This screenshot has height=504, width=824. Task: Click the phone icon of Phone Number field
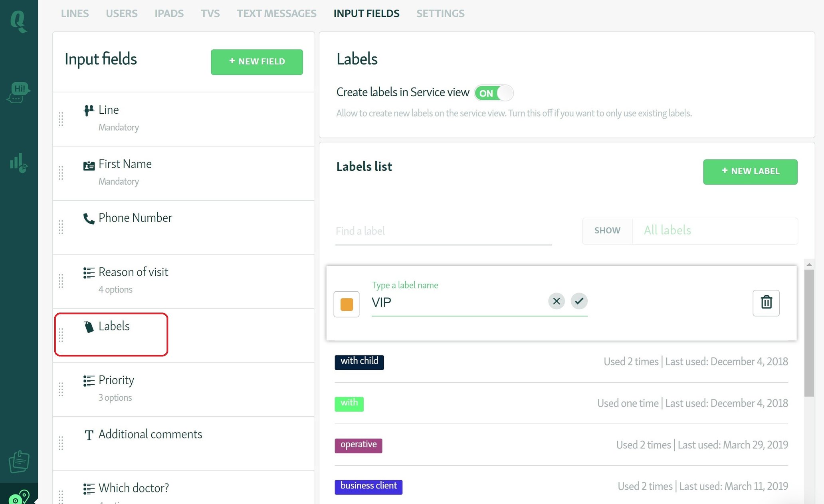(x=89, y=219)
